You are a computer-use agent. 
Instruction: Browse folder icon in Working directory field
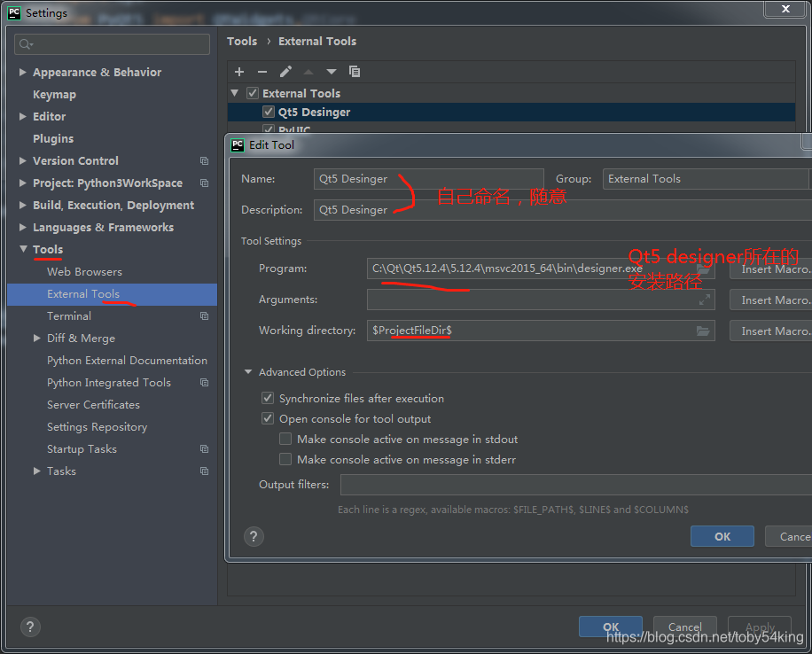(x=703, y=331)
